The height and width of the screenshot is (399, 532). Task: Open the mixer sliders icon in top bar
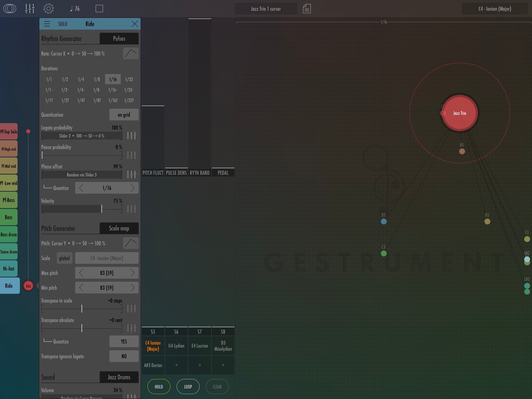(30, 9)
